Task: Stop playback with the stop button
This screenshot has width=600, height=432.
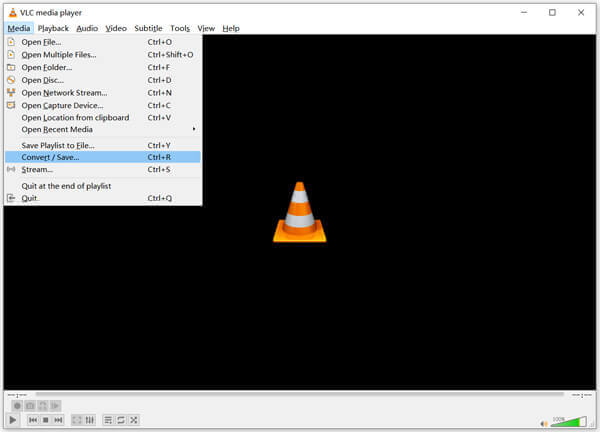Action: tap(46, 420)
